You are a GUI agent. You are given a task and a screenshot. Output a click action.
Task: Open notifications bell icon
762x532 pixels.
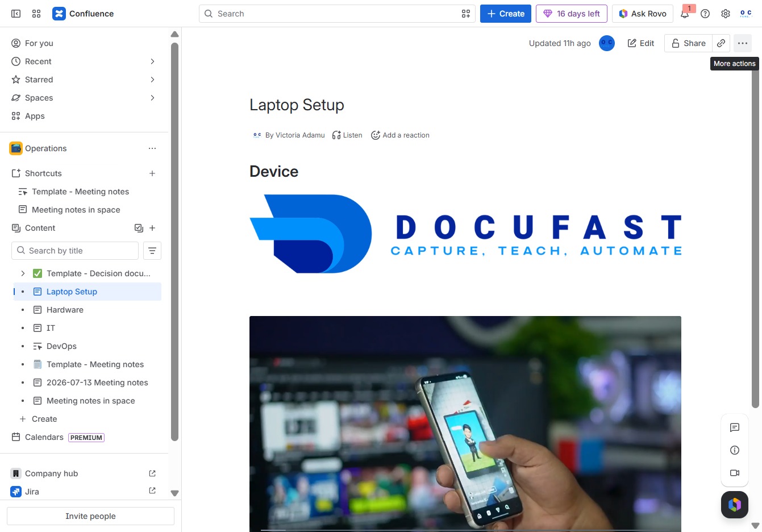[685, 14]
